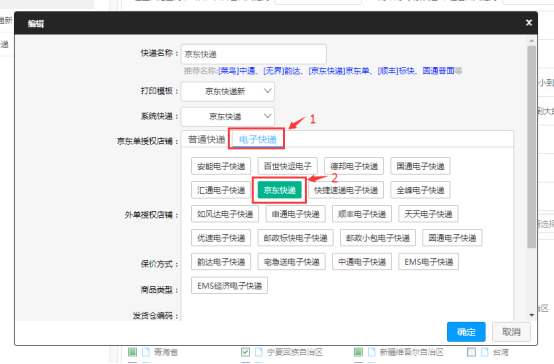Switch to the 普通快递 tab
The image size is (554, 364).
pyautogui.click(x=206, y=139)
